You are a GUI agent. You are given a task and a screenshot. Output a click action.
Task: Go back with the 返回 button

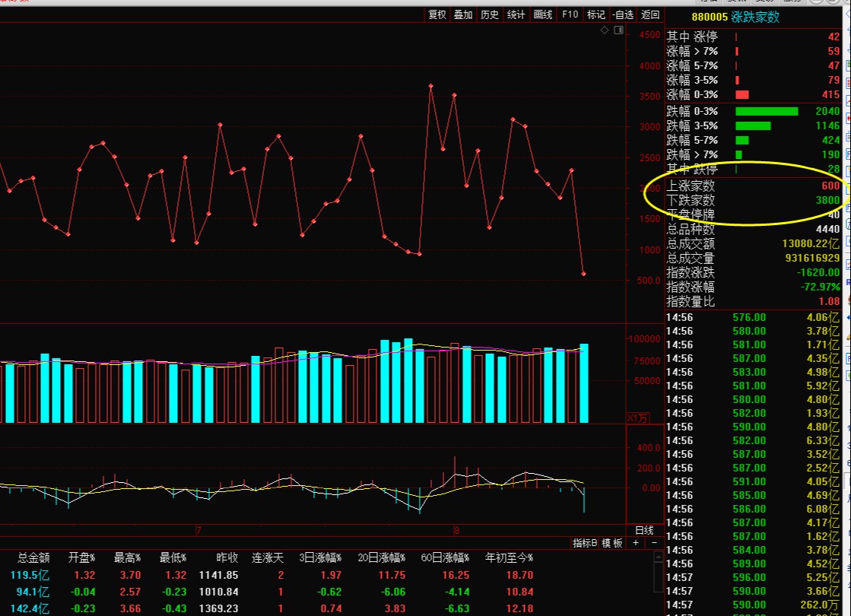point(650,14)
